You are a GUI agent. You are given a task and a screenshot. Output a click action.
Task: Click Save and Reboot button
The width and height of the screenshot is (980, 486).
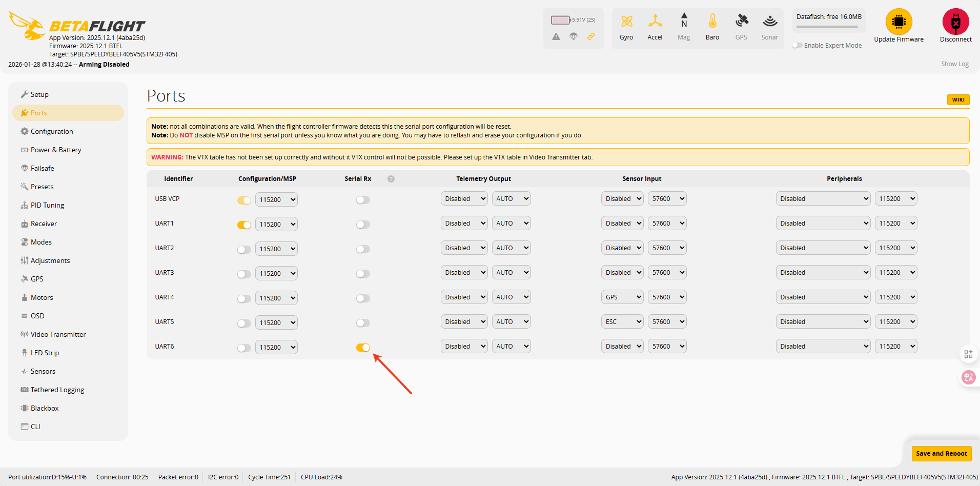(x=941, y=454)
